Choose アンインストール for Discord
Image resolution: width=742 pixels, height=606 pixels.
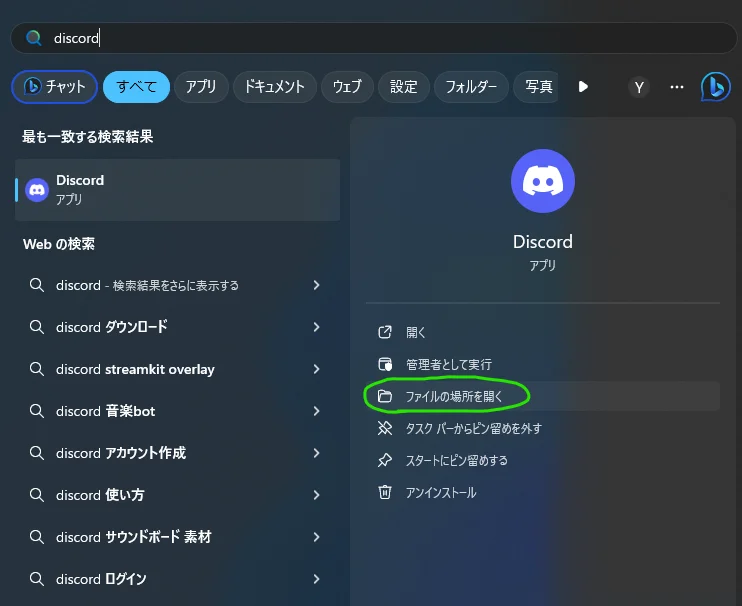click(x=543, y=492)
